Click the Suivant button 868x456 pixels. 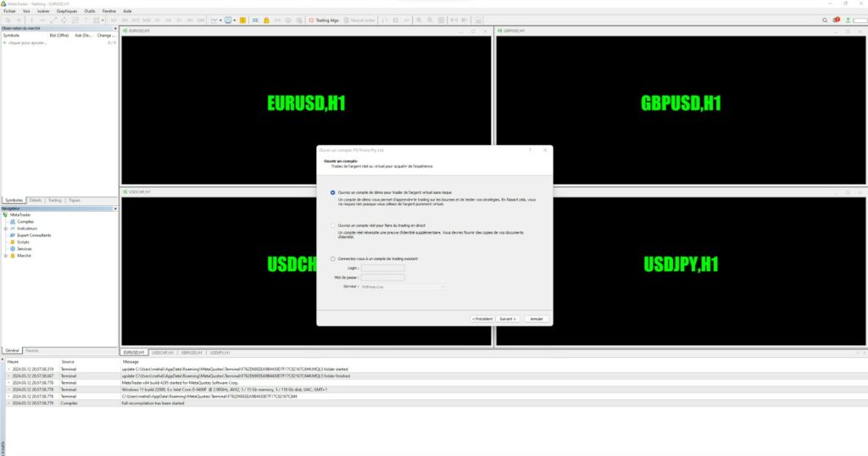pyautogui.click(x=508, y=319)
